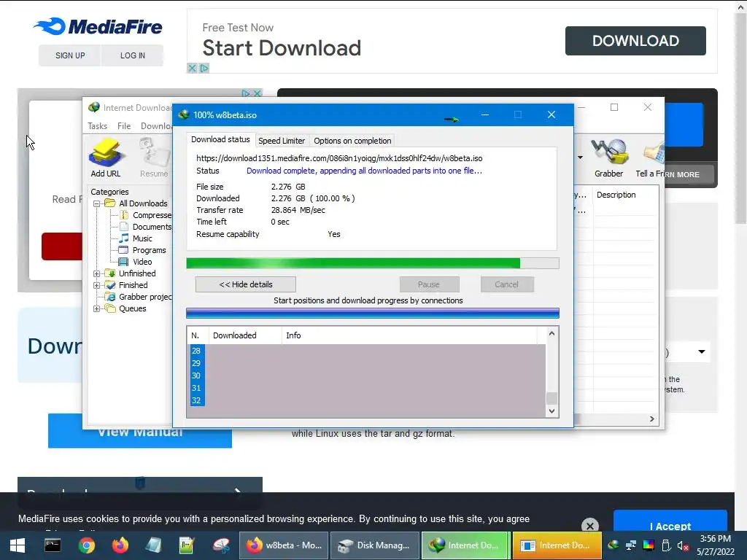Click the blue connections progress bar
The image size is (747, 560).
(373, 313)
